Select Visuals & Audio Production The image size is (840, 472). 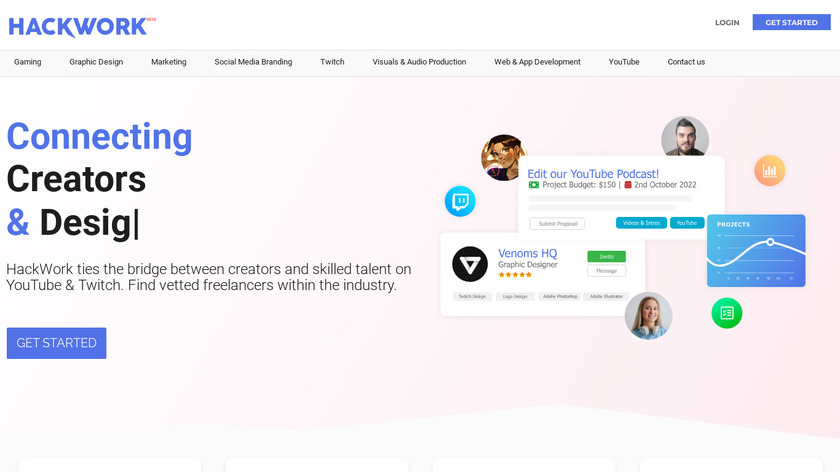click(x=419, y=62)
